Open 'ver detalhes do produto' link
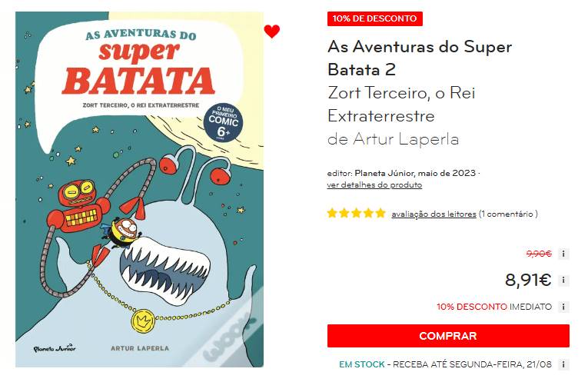 tap(374, 185)
